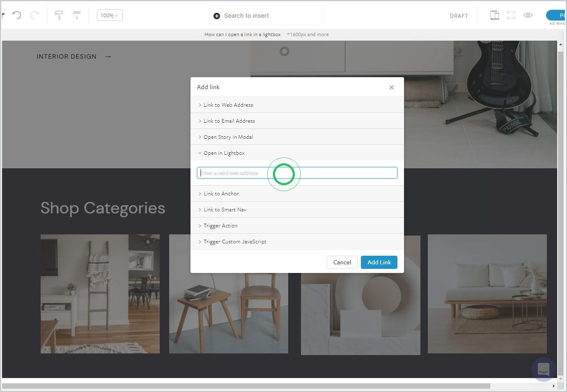This screenshot has height=392, width=567.
Task: Collapse the Open in Lightbox section
Action: (x=297, y=153)
